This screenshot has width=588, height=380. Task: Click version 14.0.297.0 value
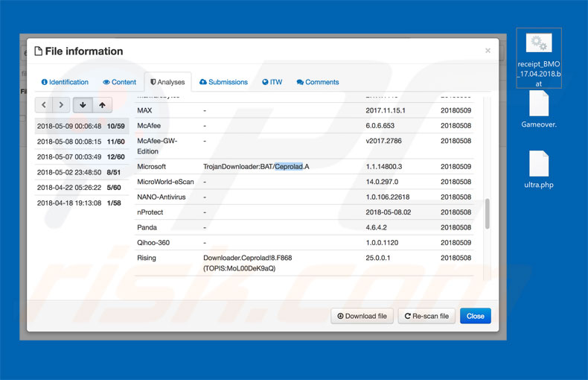pos(382,182)
